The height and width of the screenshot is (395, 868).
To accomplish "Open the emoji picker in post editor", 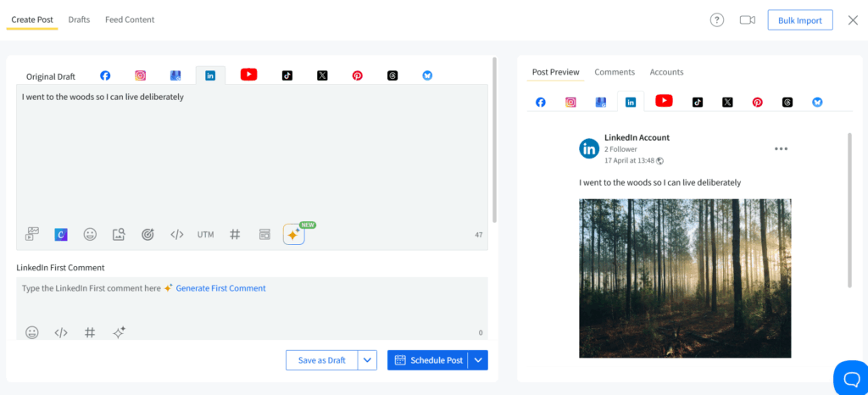I will [89, 235].
